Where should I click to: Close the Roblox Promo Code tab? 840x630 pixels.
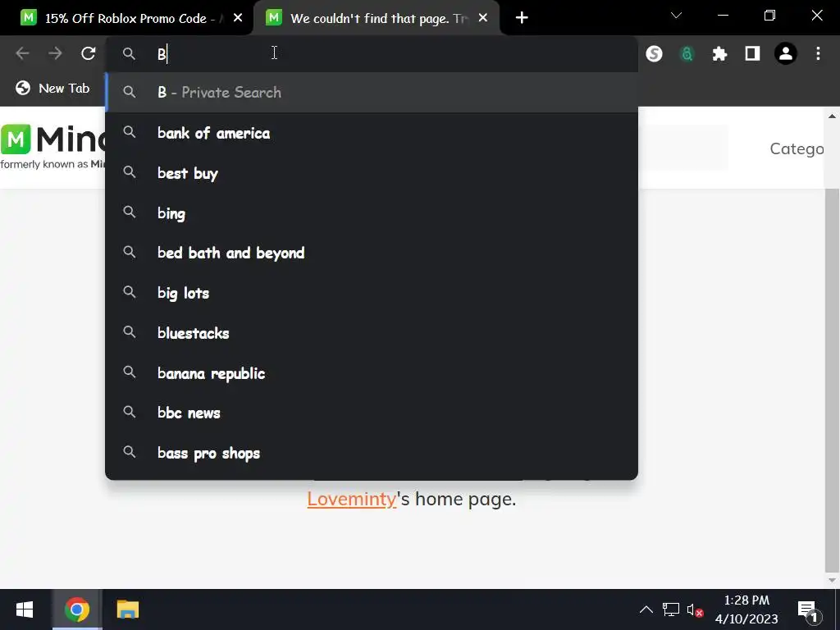click(238, 18)
